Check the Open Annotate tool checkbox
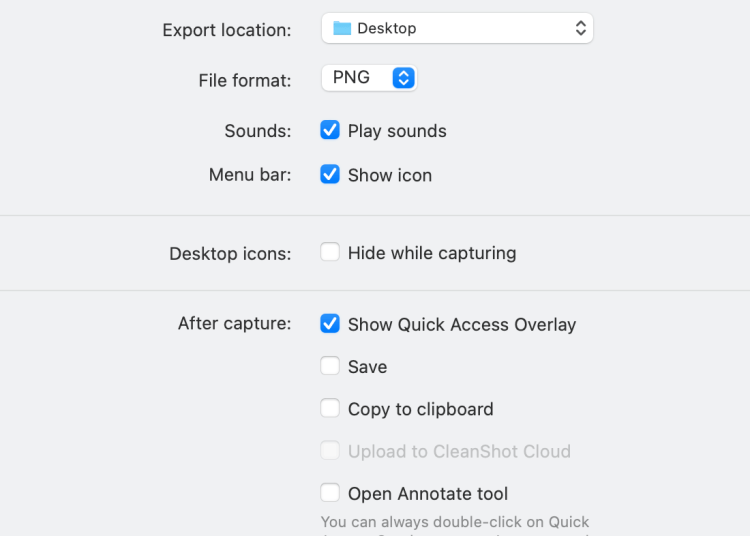750x536 pixels. (330, 493)
